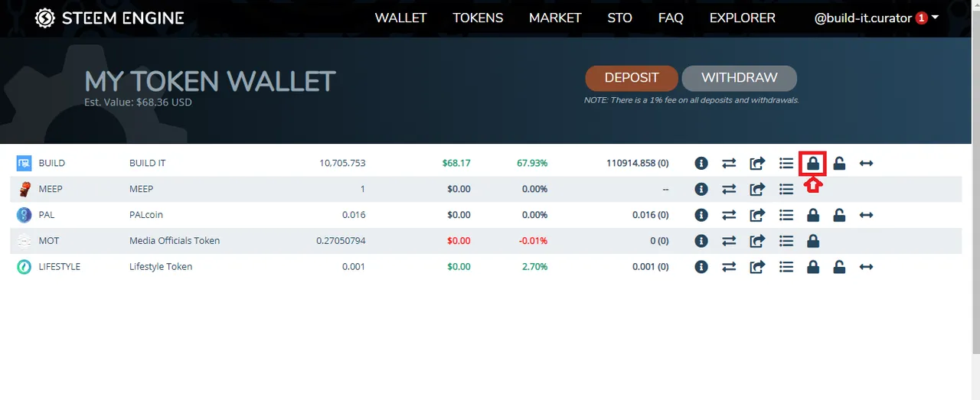This screenshot has height=400, width=980.
Task: Click send/share icon for MOT token
Action: [x=757, y=241]
